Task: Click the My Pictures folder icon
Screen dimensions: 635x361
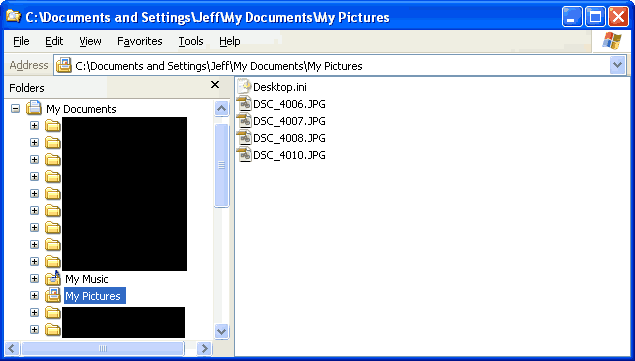Action: pyautogui.click(x=53, y=295)
